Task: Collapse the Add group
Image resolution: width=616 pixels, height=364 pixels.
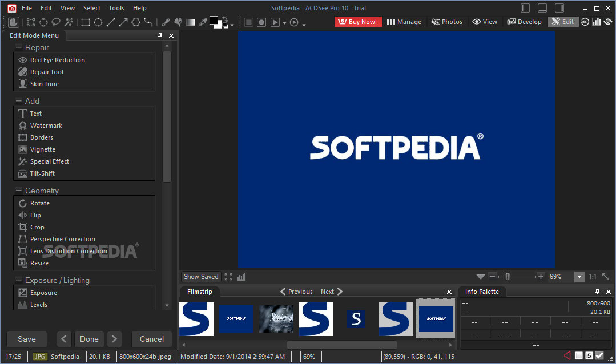Action: [x=18, y=101]
